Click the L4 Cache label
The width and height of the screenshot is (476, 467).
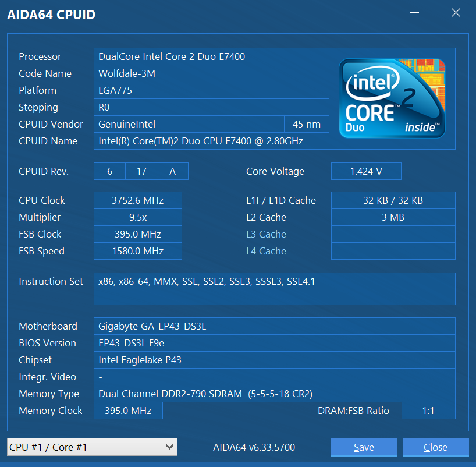point(267,251)
